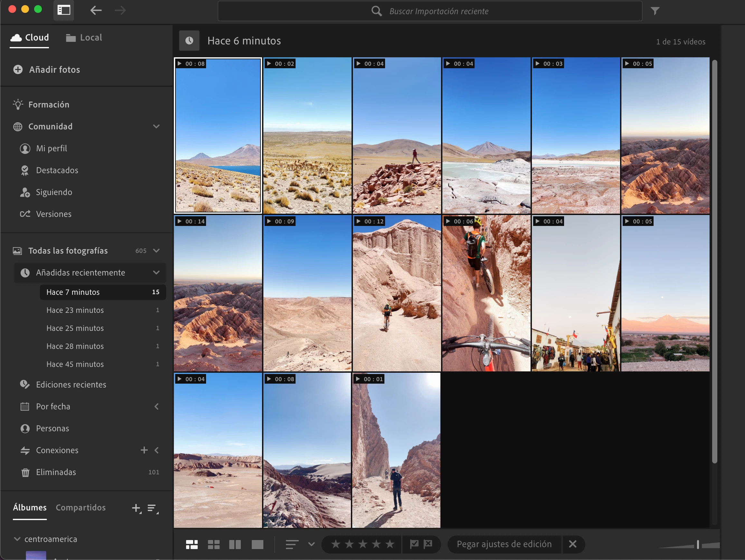Switch to single photo detail view

tap(257, 545)
